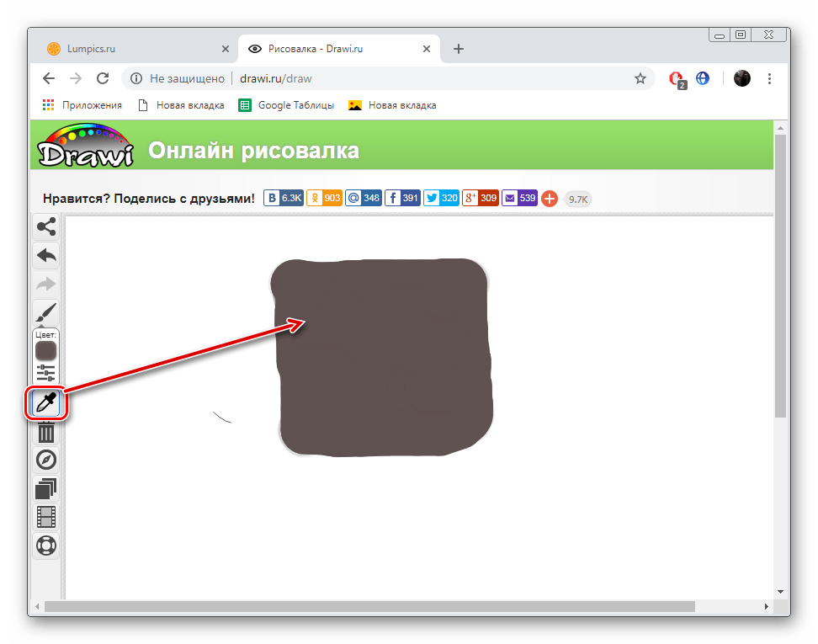This screenshot has width=818, height=644.
Task: Open Chrome three-dot menu
Action: point(770,78)
